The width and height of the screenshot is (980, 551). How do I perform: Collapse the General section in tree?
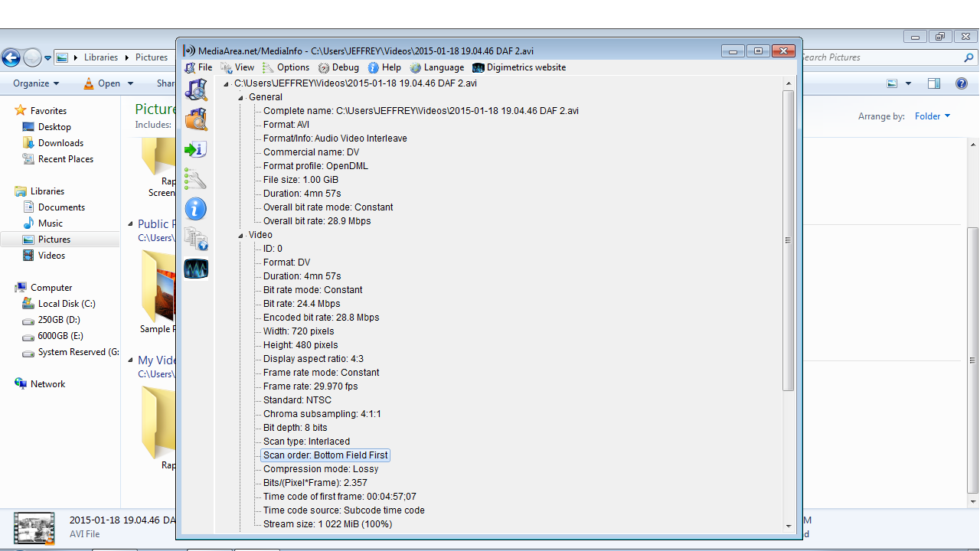(x=240, y=98)
